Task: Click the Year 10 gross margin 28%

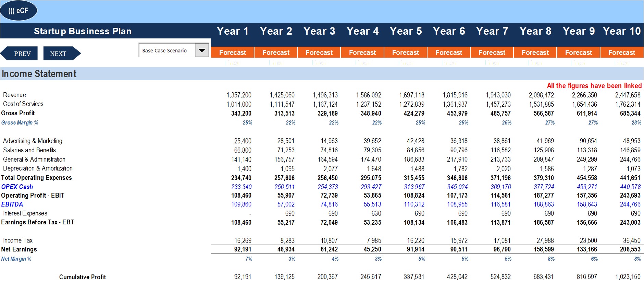Action: 636,122
